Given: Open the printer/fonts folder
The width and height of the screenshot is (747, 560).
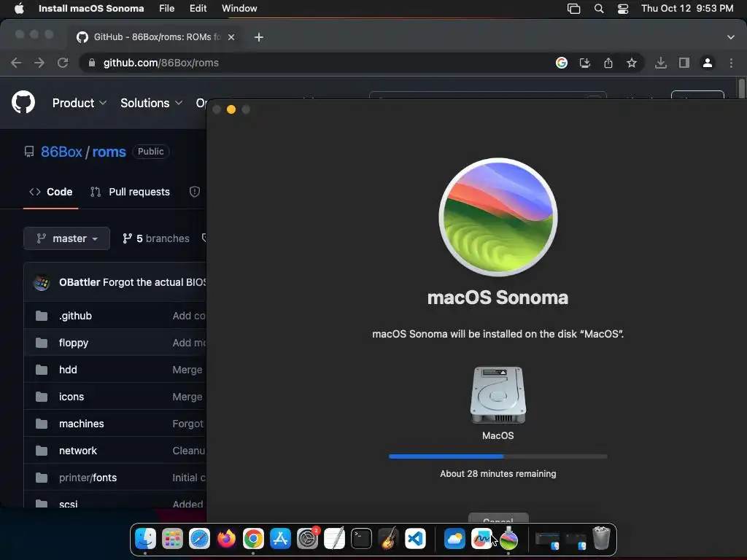Looking at the screenshot, I should [88, 478].
